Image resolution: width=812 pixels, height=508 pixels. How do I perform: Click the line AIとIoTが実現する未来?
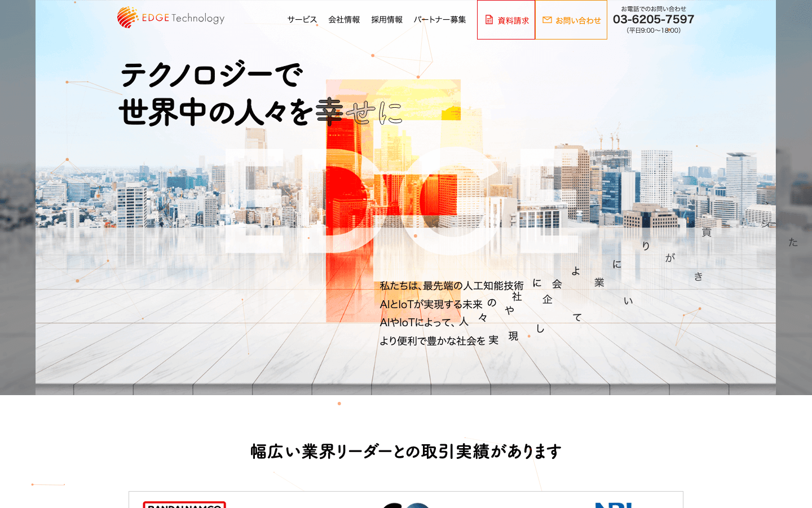[x=431, y=304]
